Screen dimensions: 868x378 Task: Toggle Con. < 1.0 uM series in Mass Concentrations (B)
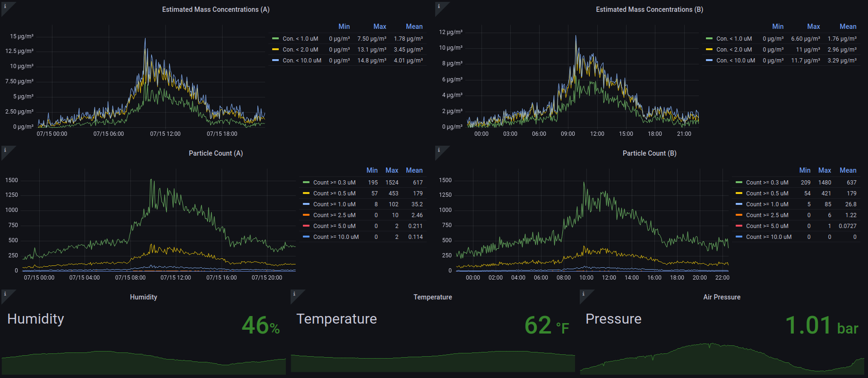coord(734,39)
